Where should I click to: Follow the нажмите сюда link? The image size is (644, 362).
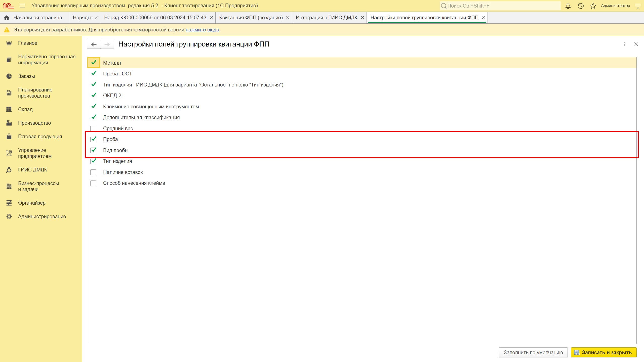pos(202,30)
